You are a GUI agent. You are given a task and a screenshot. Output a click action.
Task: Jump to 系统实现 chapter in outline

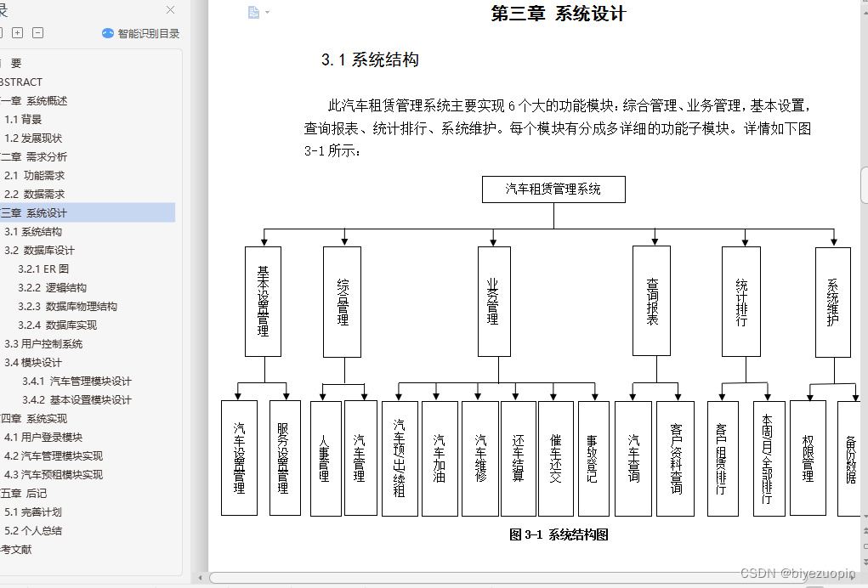pyautogui.click(x=34, y=419)
